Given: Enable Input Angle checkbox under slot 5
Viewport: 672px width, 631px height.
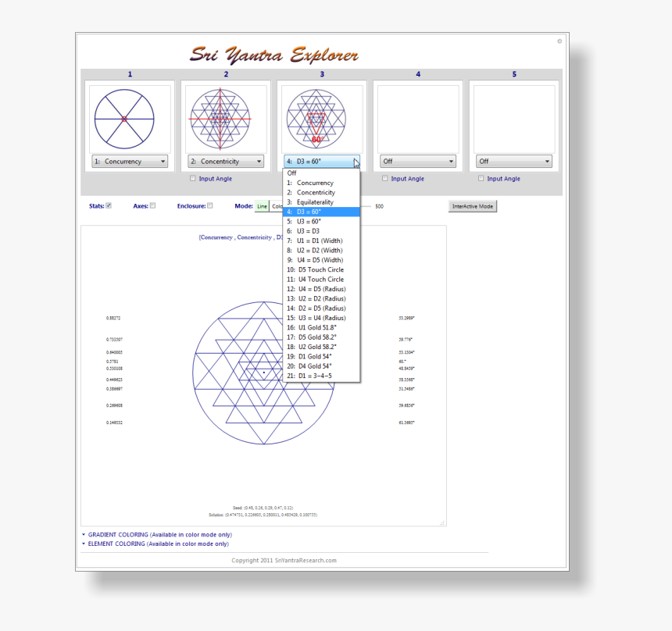Looking at the screenshot, I should click(x=481, y=178).
